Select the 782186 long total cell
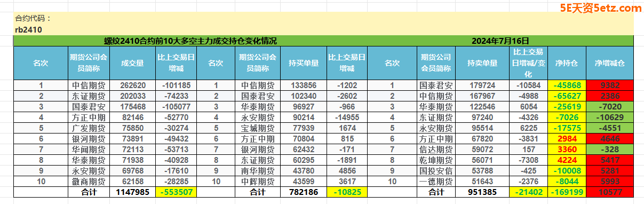644x204 pixels. 303,192
